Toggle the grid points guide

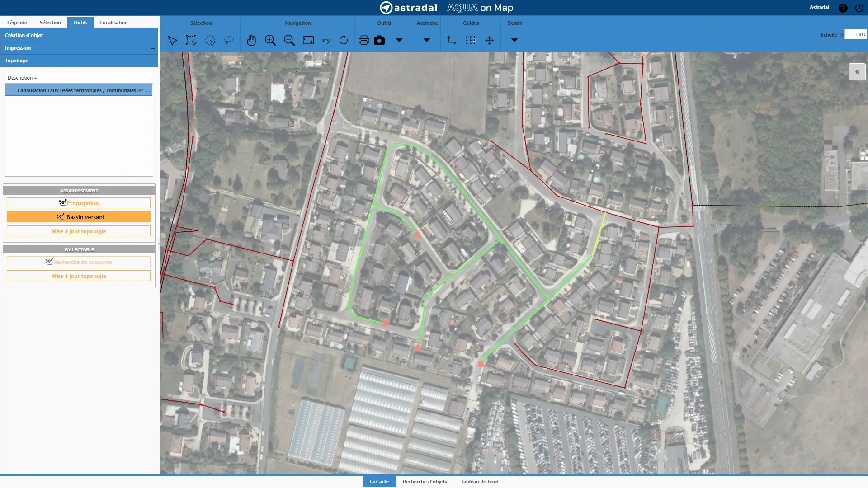coord(471,40)
